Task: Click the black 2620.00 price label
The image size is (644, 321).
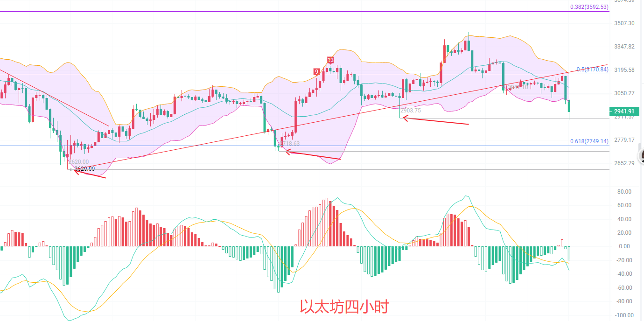Action: (x=84, y=169)
